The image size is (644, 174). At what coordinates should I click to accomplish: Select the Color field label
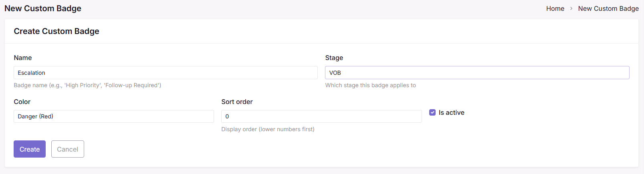[22, 102]
